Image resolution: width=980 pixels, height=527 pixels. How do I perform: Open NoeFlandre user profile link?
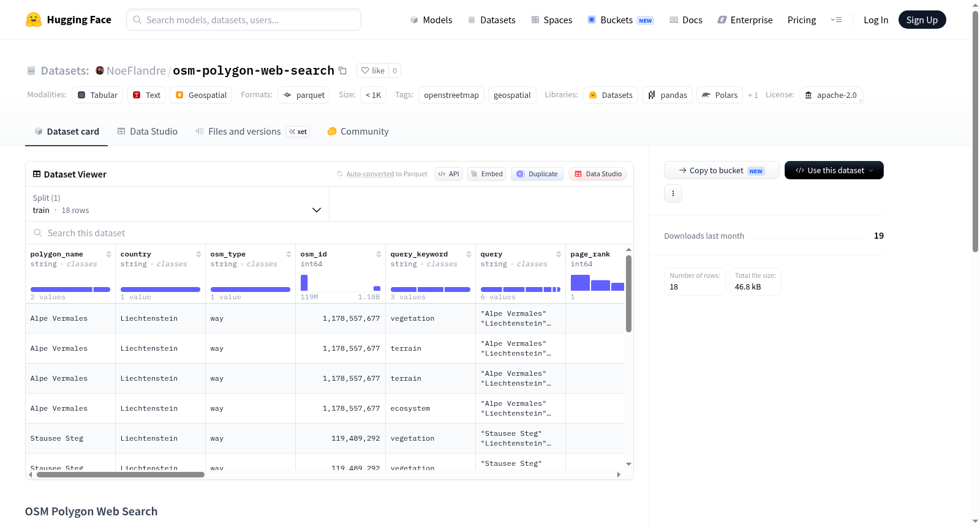coord(136,70)
